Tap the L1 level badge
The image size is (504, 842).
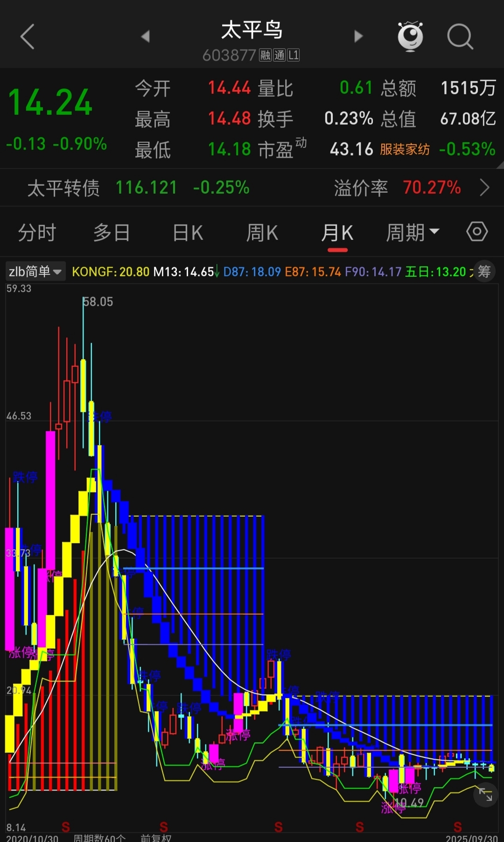[x=293, y=55]
